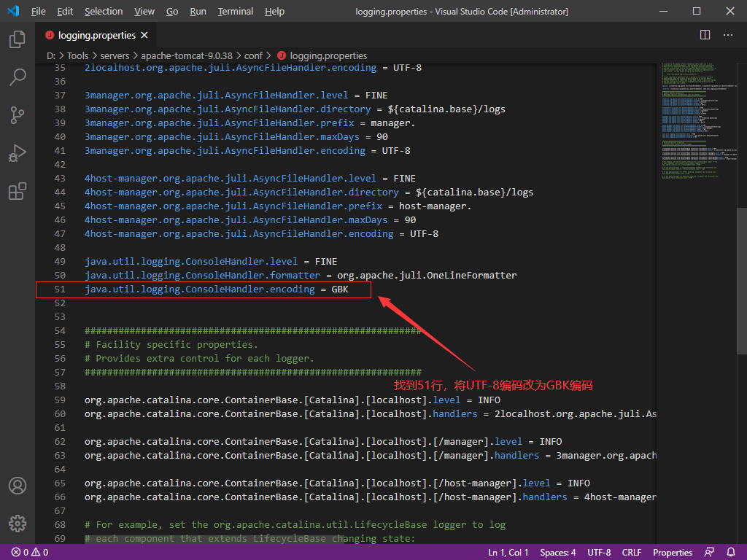
Task: Click the feedback icon in status bar
Action: click(x=709, y=553)
